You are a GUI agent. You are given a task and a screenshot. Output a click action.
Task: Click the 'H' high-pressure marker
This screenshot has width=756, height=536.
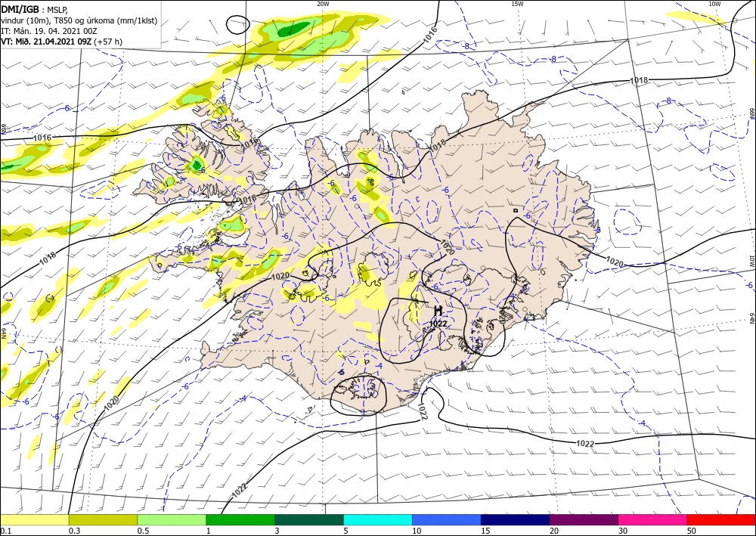[438, 311]
